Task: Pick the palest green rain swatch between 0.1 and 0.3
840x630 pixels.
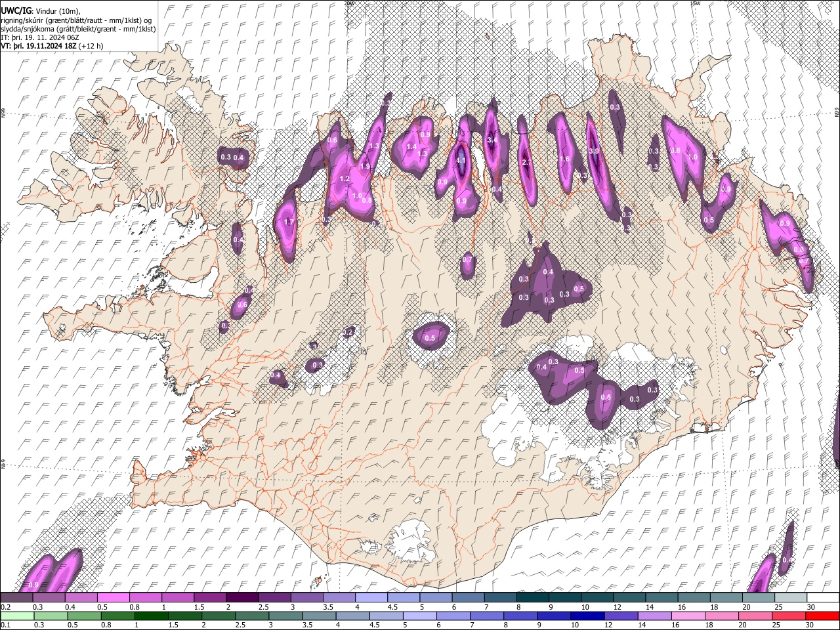Action: click(18, 616)
